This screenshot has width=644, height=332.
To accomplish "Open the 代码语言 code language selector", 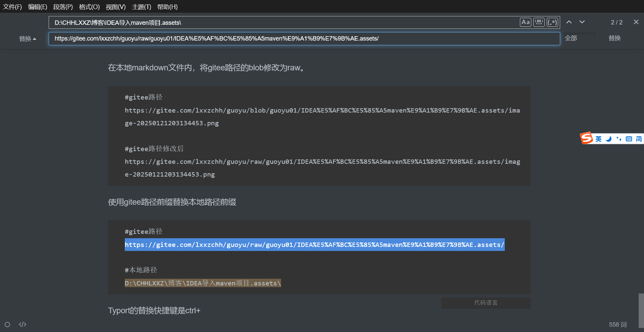I will click(485, 303).
